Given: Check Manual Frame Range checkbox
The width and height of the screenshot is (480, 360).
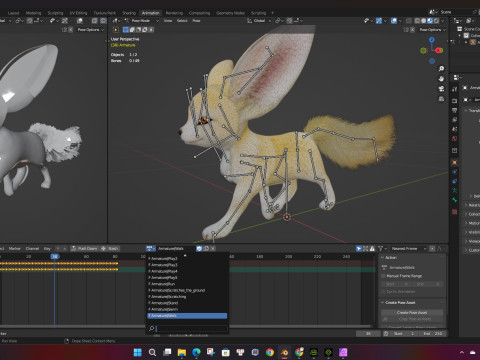Looking at the screenshot, I should [383, 276].
